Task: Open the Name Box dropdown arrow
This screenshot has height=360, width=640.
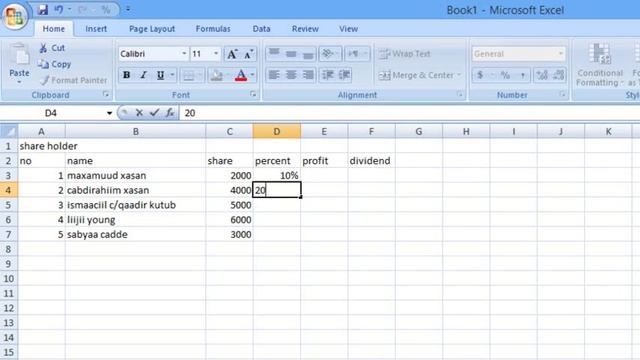Action: 109,113
